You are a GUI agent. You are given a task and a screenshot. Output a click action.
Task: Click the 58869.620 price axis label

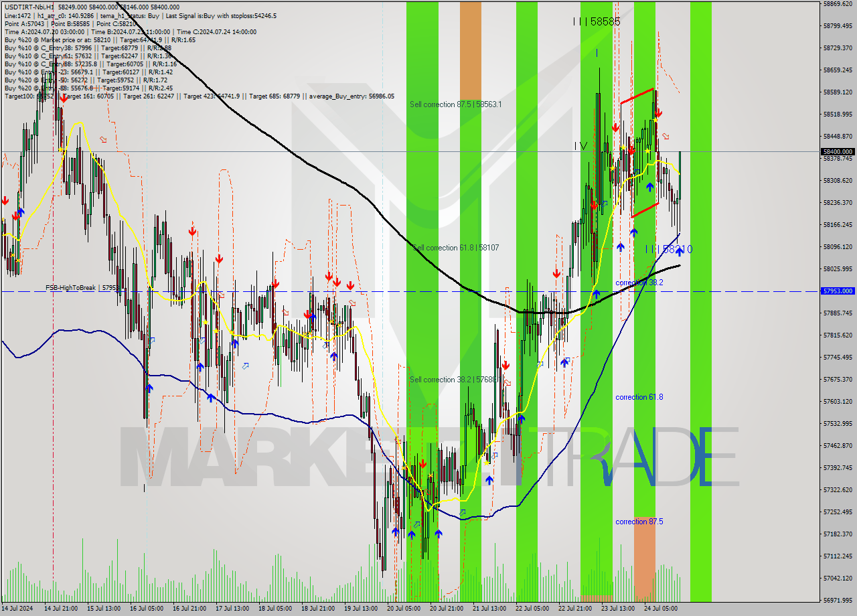[x=838, y=4]
